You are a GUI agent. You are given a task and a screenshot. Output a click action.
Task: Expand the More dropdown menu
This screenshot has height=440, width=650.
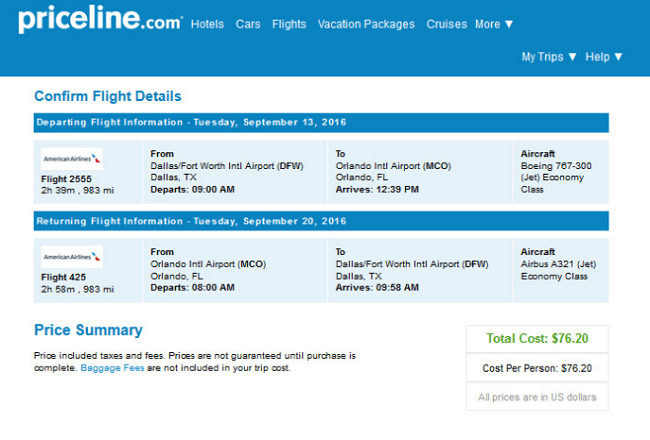pos(494,24)
